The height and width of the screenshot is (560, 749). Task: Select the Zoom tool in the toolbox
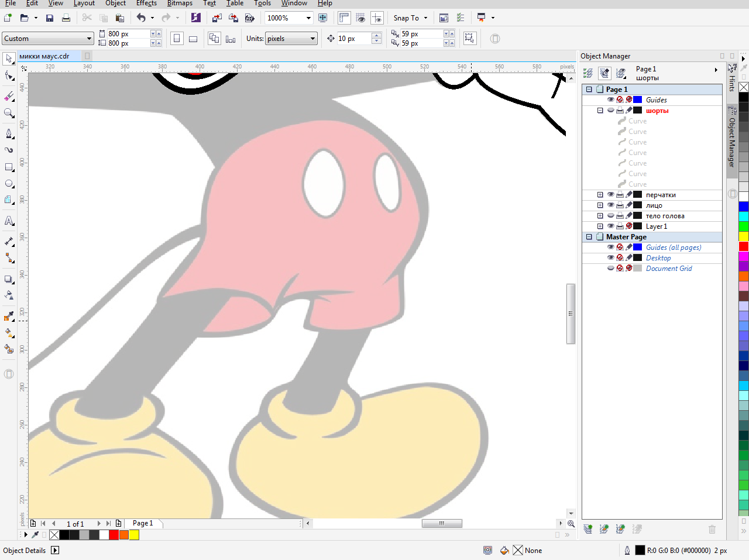coord(9,113)
